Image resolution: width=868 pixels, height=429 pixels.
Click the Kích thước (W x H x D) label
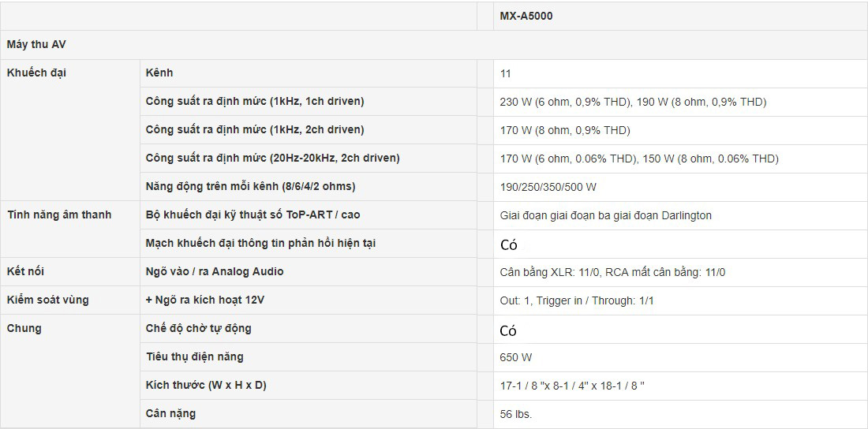tap(206, 386)
